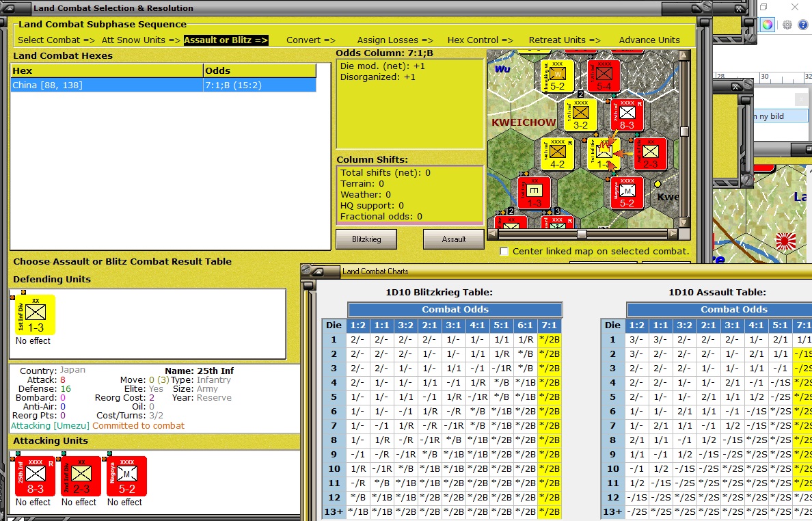This screenshot has height=521, width=812.
Task: Click Advance Units subphase step
Action: (x=649, y=40)
